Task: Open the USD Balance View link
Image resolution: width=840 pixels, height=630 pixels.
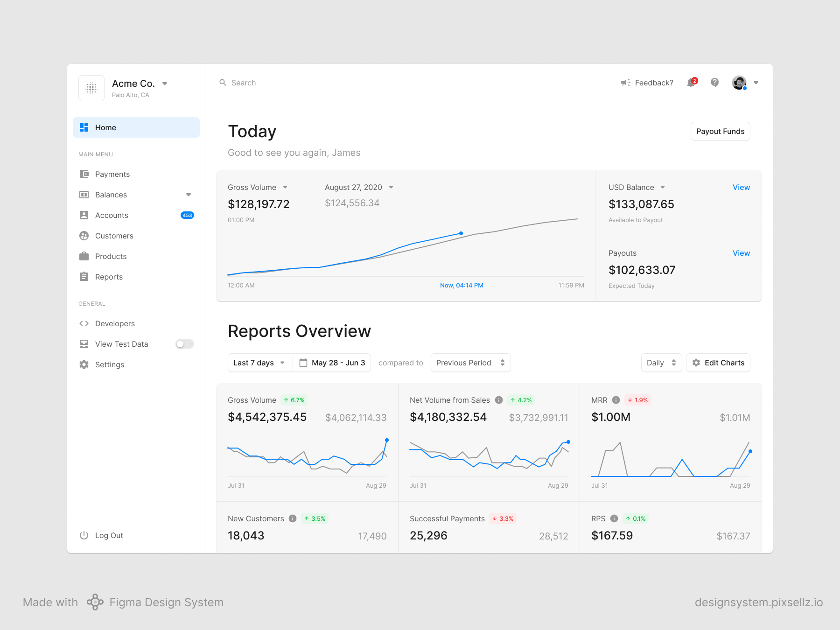Action: coord(741,187)
